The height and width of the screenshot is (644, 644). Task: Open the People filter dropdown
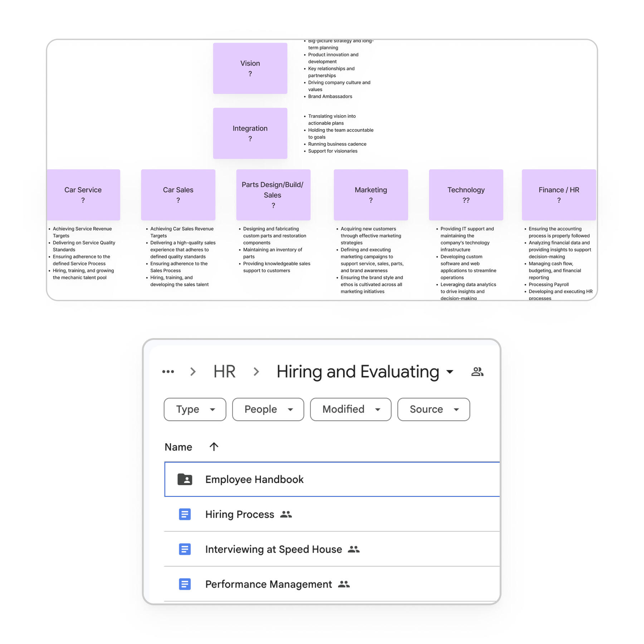tap(268, 409)
